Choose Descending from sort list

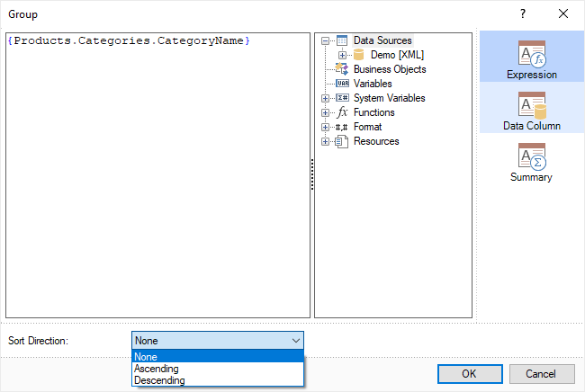click(159, 380)
